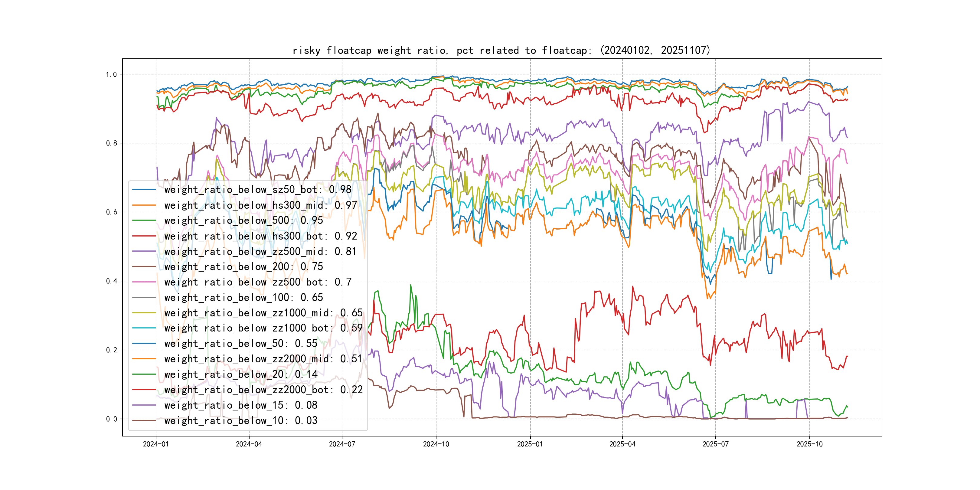Select the weight_ratio_below_50 legend entry
This screenshot has height=490, width=980.
coord(240,344)
